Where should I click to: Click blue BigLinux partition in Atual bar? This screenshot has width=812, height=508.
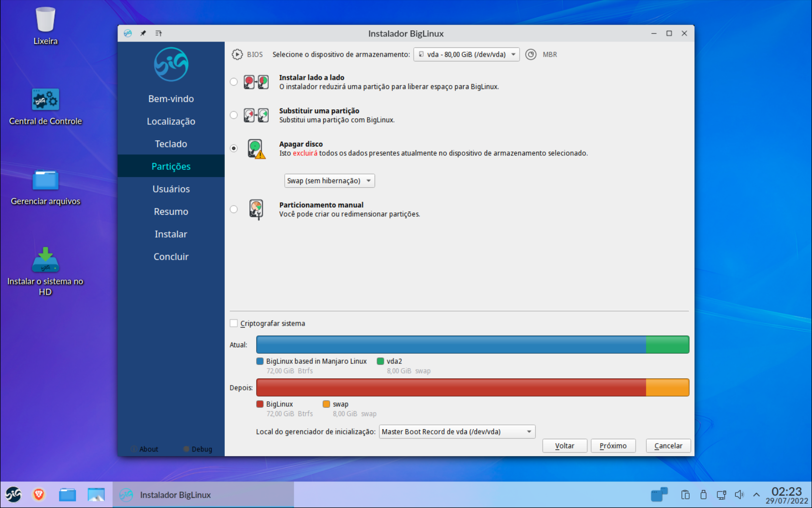click(x=451, y=344)
